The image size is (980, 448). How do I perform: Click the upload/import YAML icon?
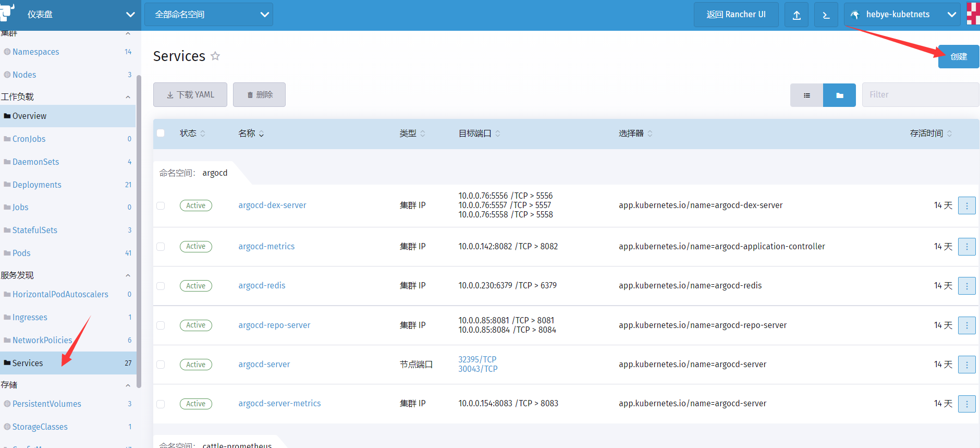click(797, 15)
